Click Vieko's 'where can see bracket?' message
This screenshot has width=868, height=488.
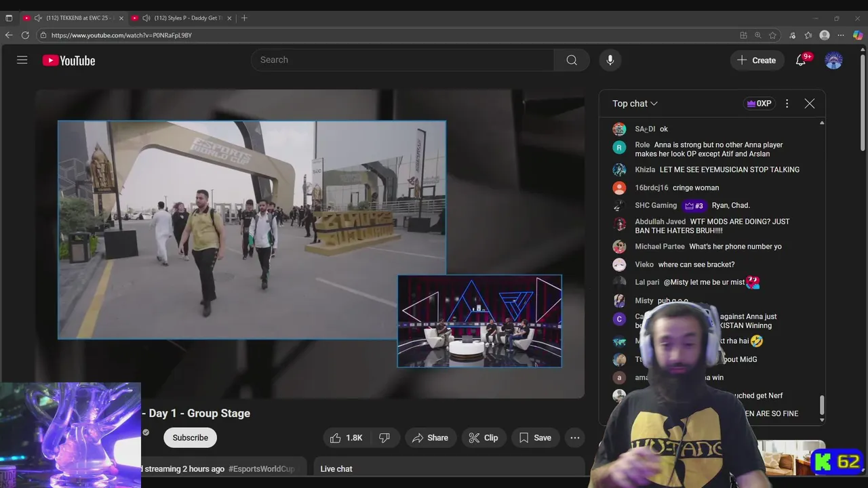tap(696, 264)
